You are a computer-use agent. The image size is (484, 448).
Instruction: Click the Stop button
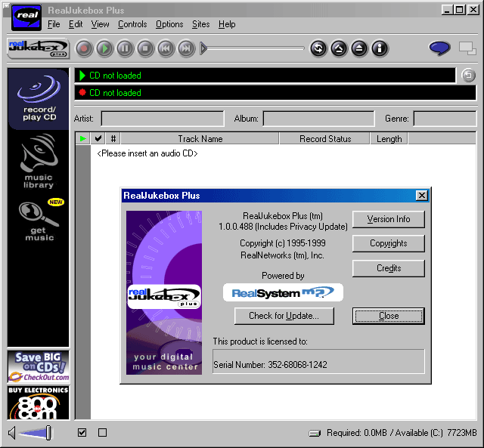pyautogui.click(x=145, y=48)
